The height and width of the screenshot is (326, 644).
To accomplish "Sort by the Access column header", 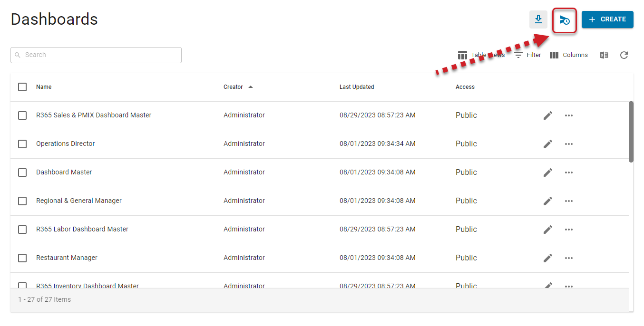I will pyautogui.click(x=465, y=87).
